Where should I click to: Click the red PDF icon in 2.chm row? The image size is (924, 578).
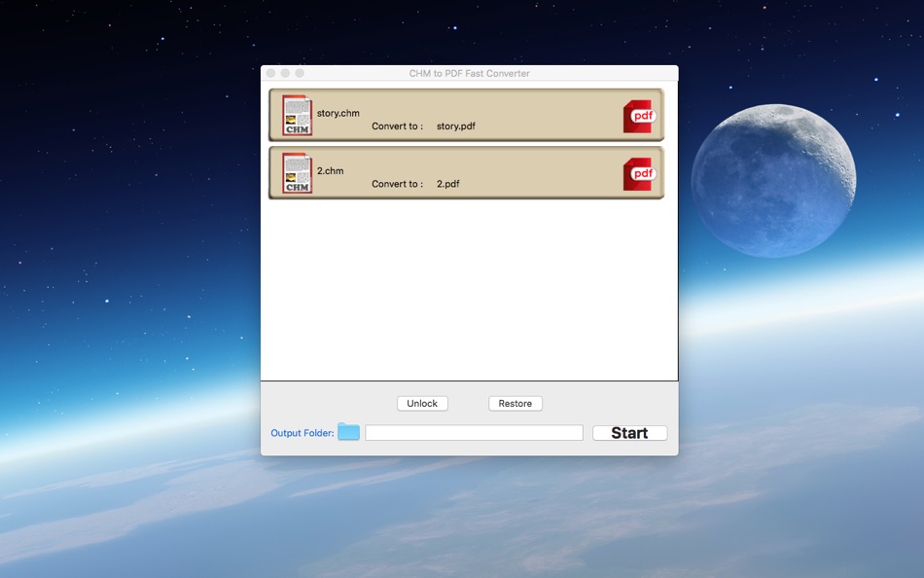(640, 174)
